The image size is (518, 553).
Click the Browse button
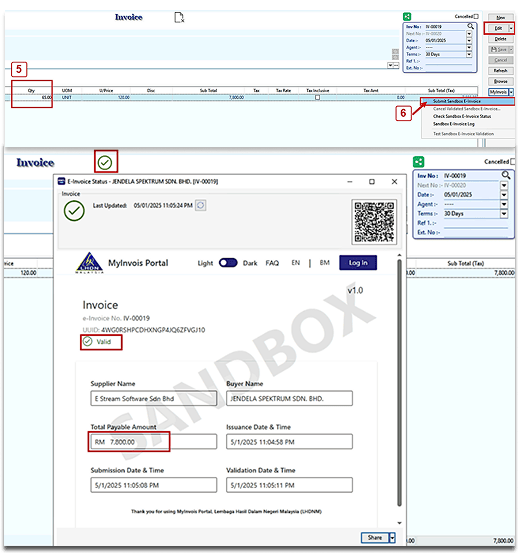coord(500,81)
